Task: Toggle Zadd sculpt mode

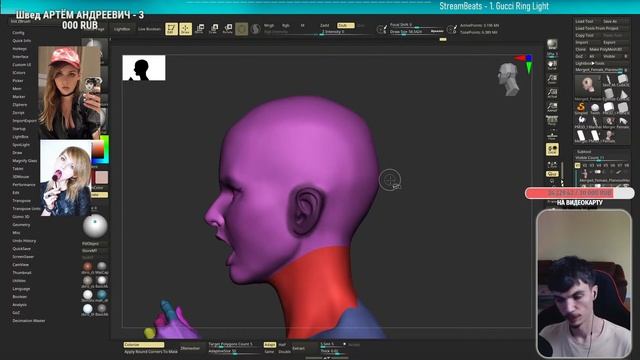Action: point(324,25)
